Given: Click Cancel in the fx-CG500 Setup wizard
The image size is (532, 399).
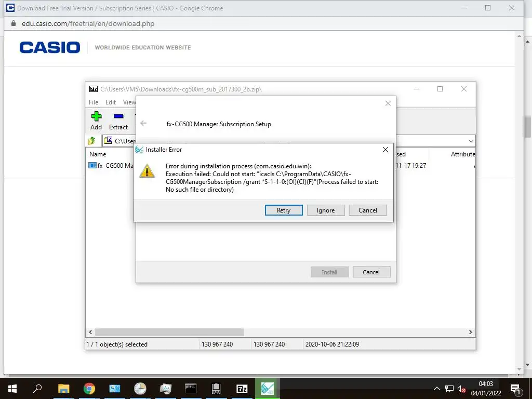Looking at the screenshot, I should (371, 272).
